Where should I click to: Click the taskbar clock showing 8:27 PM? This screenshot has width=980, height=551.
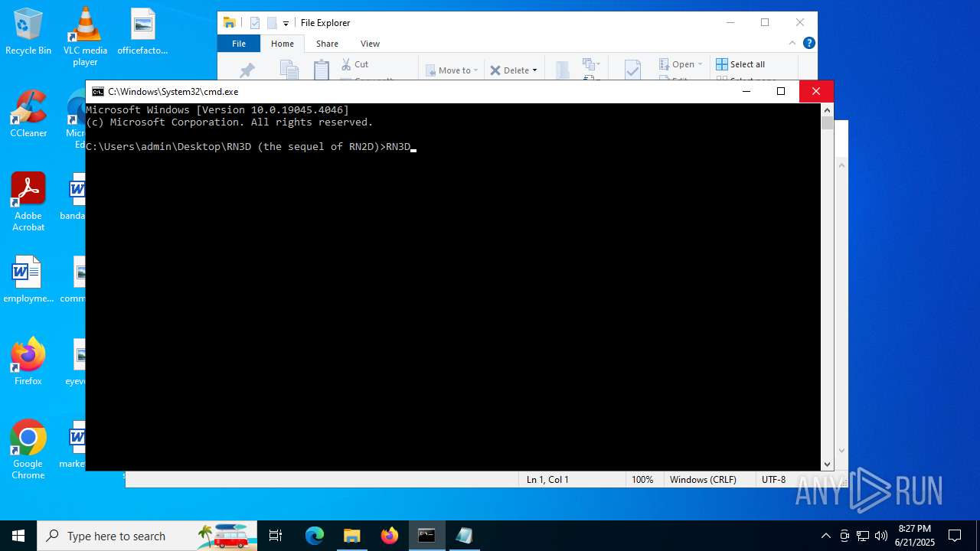[x=915, y=536]
